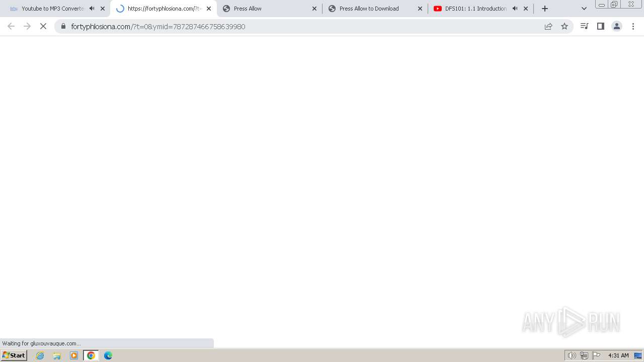Viewport: 644px width, 362px height.
Task: Expand the tab search dropdown
Action: [x=584, y=9]
